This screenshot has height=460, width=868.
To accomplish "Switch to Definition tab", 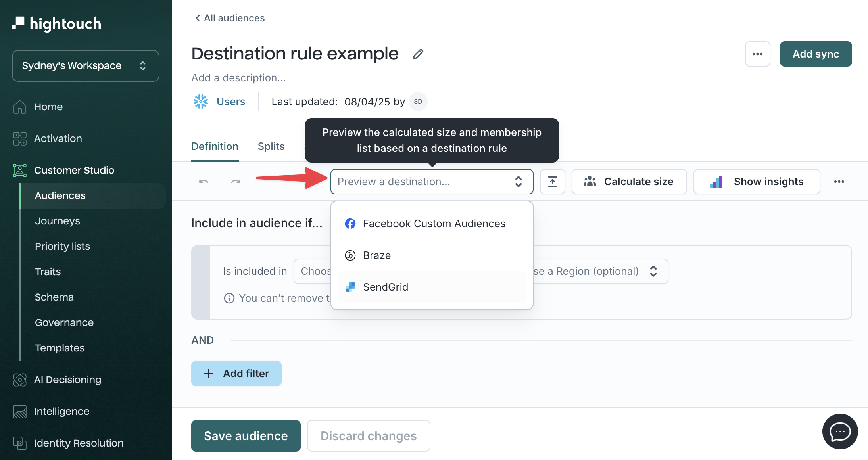I will (x=215, y=146).
